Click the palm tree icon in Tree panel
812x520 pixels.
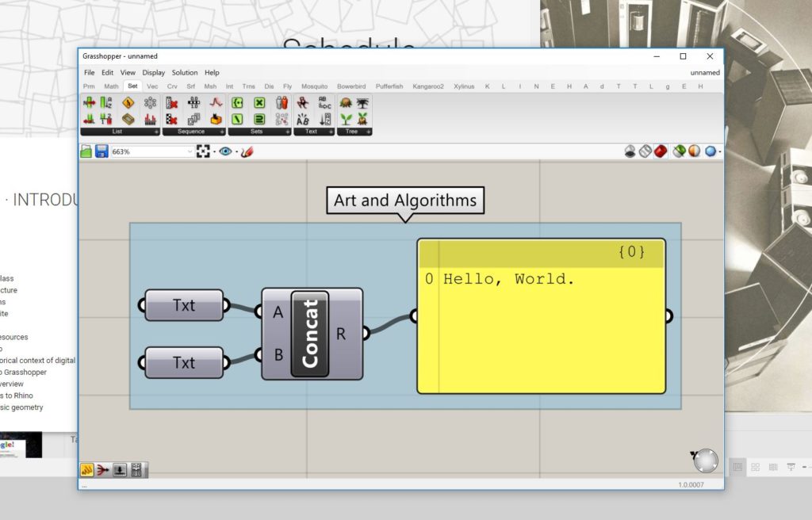[362, 102]
